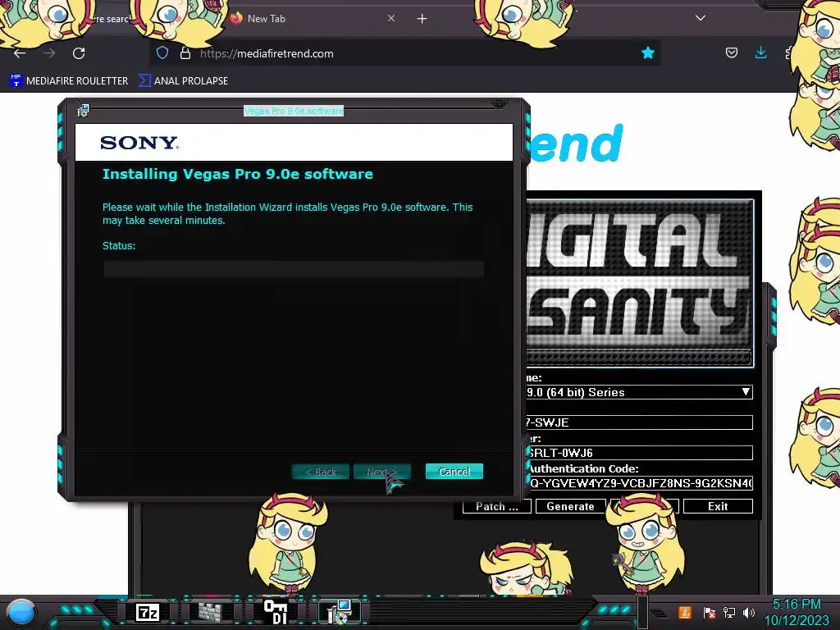The image size is (840, 630).
Task: Open the MEDIAFIRE ROULETTER bookmark
Action: pyautogui.click(x=69, y=81)
